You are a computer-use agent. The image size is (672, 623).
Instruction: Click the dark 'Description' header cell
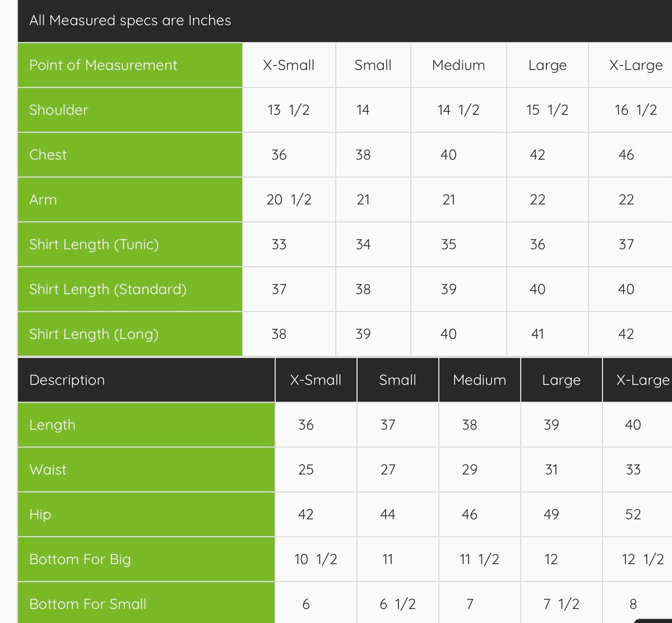click(x=67, y=380)
